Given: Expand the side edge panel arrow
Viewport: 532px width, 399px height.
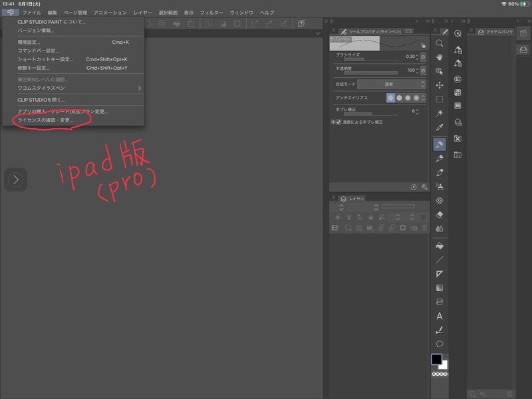Looking at the screenshot, I should tap(15, 180).
